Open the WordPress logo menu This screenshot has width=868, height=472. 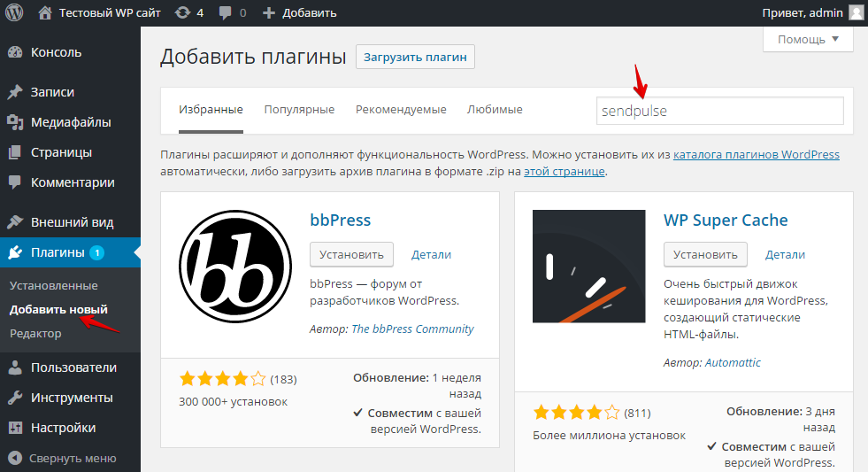click(x=14, y=12)
